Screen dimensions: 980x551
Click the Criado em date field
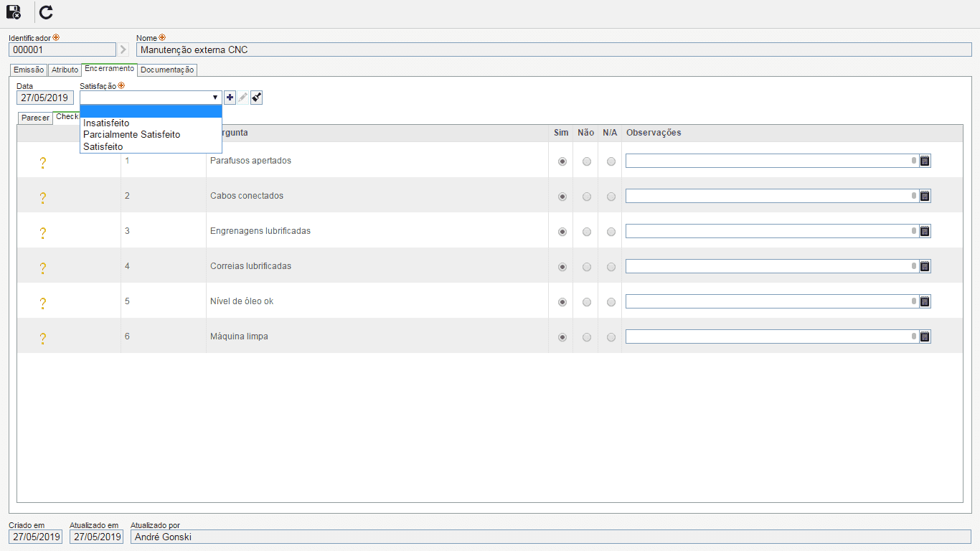[36, 537]
